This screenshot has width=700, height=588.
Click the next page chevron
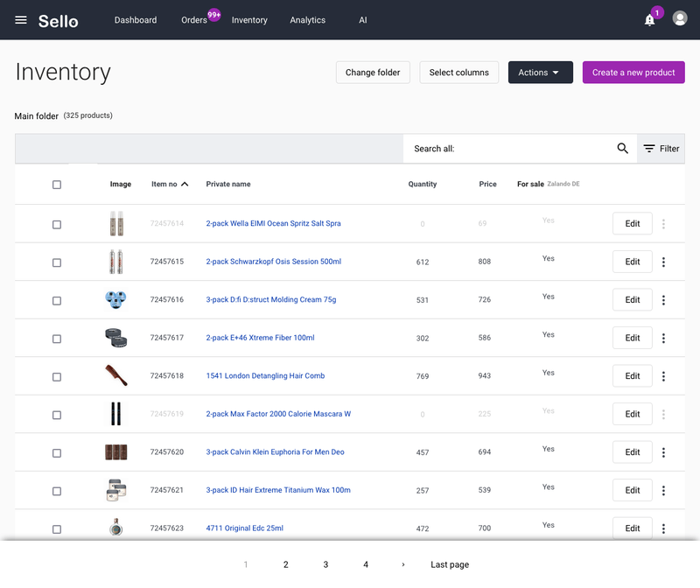(402, 564)
